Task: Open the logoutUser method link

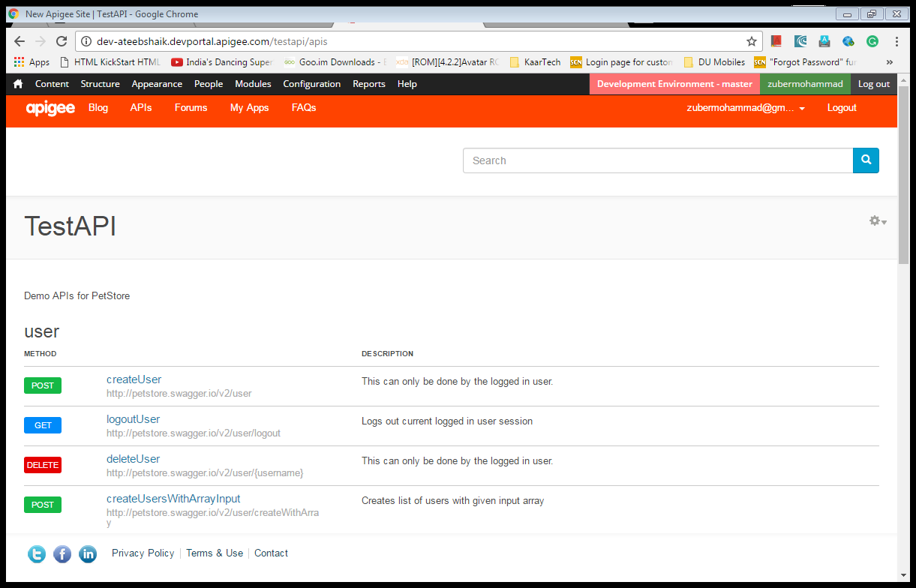Action: tap(133, 419)
